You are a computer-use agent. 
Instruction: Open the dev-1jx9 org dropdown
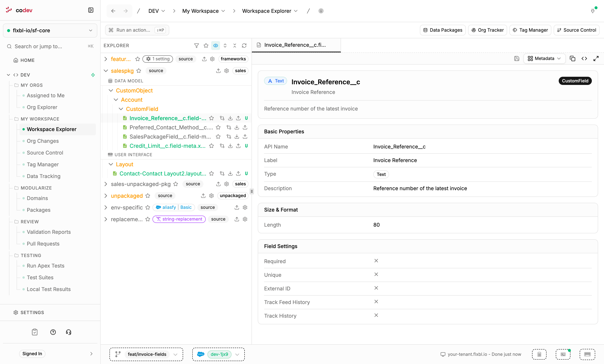click(x=218, y=354)
